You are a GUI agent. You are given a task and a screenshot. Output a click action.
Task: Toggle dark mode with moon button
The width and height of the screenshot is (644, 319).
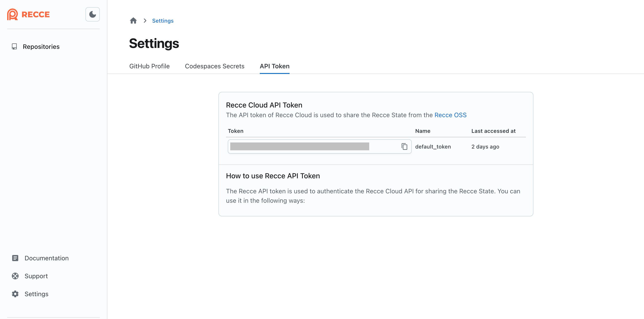(92, 14)
